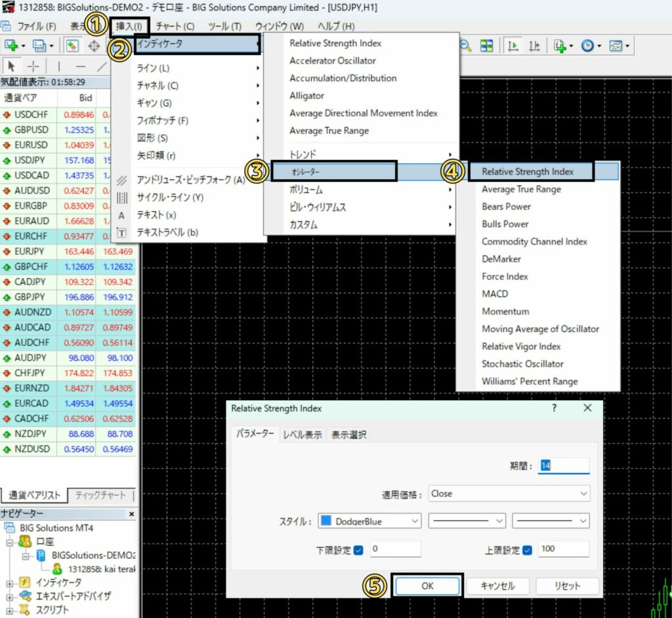The image size is (672, 618).
Task: Click the zoom out magnifier icon
Action: click(x=466, y=45)
